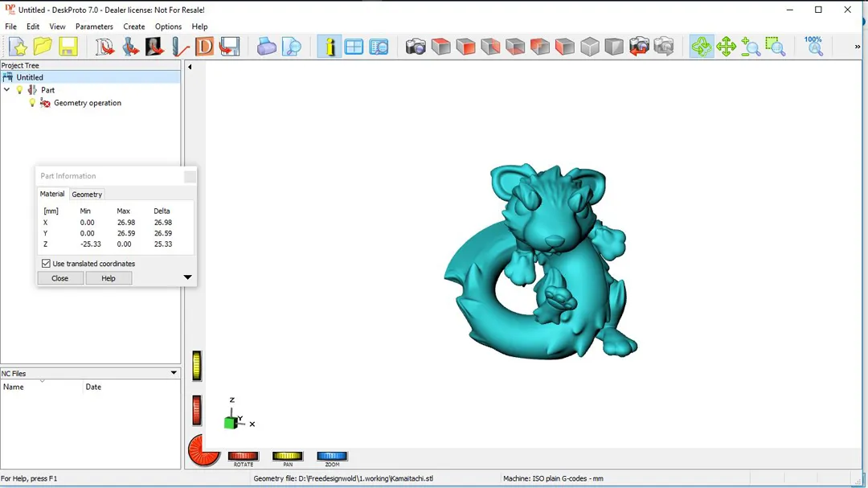Collapse the Part node in Project Tree

(6, 90)
